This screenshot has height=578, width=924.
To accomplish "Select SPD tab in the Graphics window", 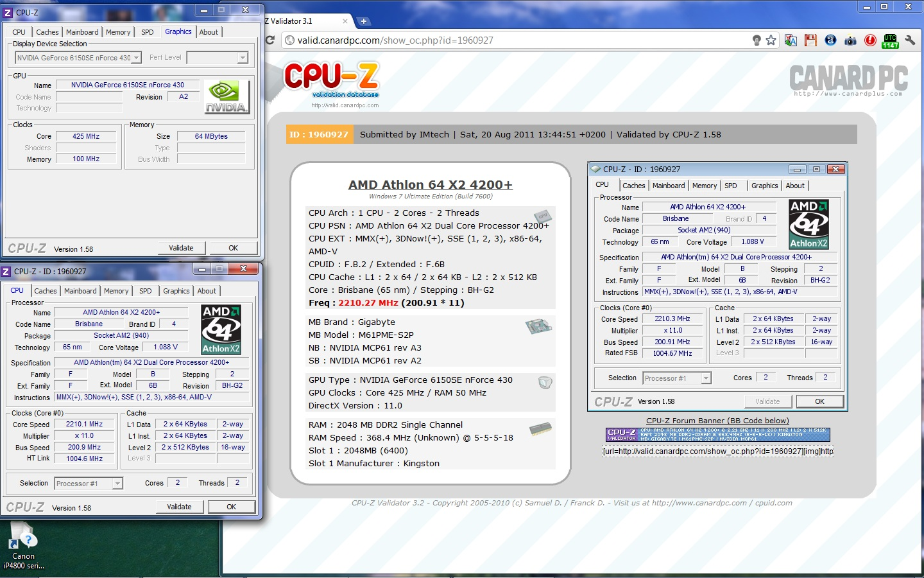I will pyautogui.click(x=148, y=32).
